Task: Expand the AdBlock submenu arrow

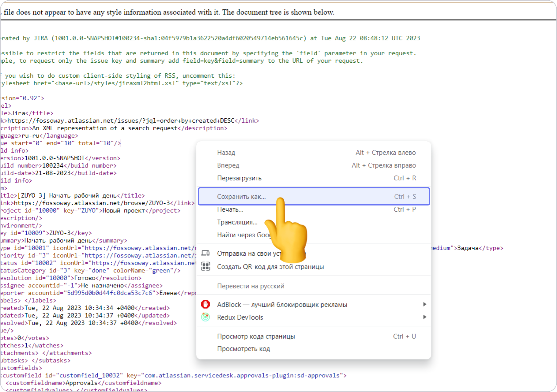Action: tap(424, 304)
